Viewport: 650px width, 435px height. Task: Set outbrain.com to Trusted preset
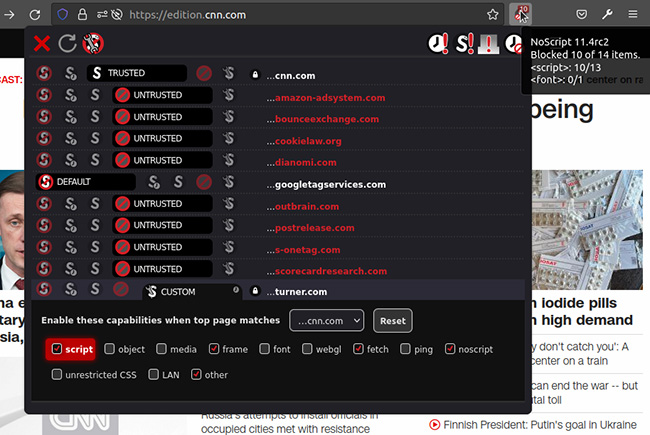95,203
